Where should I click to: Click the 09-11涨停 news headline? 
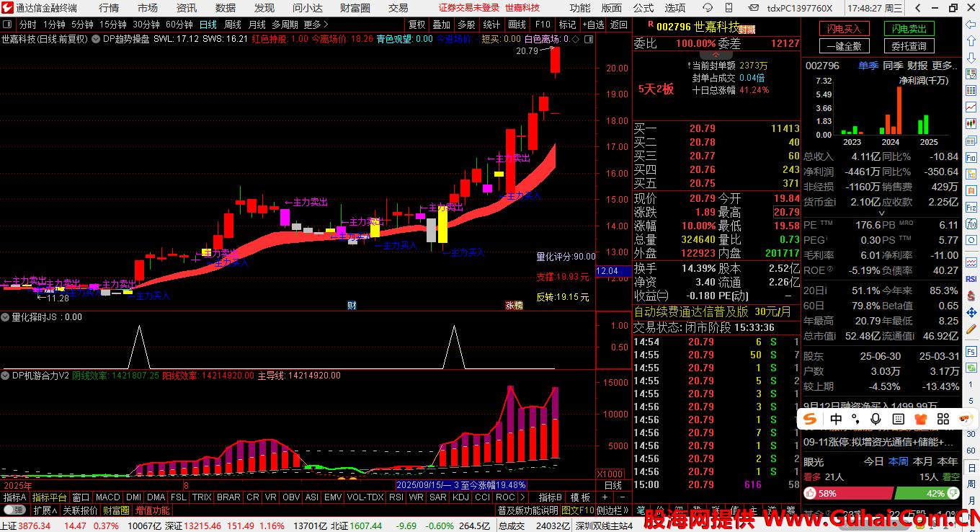click(878, 442)
